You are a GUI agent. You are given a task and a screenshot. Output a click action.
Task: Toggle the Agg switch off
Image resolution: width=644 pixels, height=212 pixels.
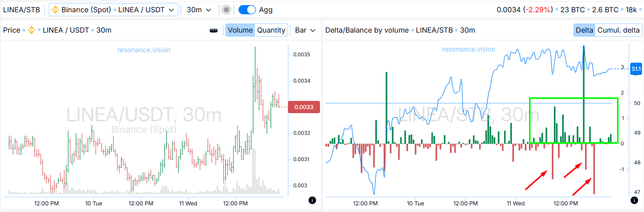[x=247, y=10]
